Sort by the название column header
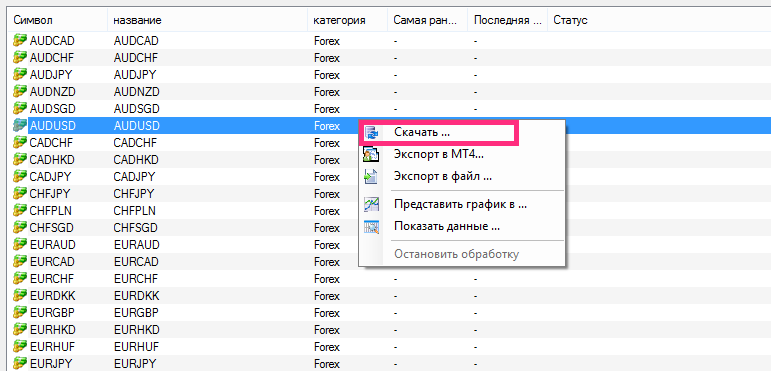 tap(208, 21)
